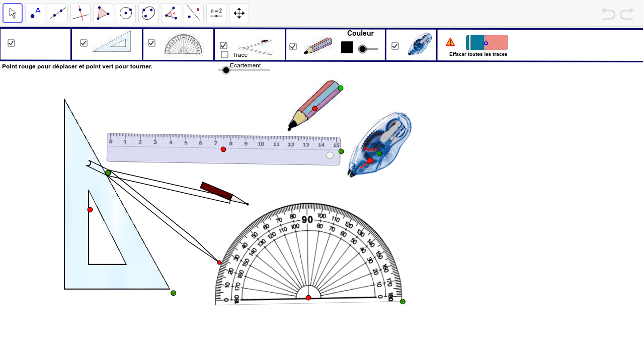Viewport: 644px width, 342px height.
Task: Toggle the pencil visibility checkbox
Action: (x=293, y=46)
